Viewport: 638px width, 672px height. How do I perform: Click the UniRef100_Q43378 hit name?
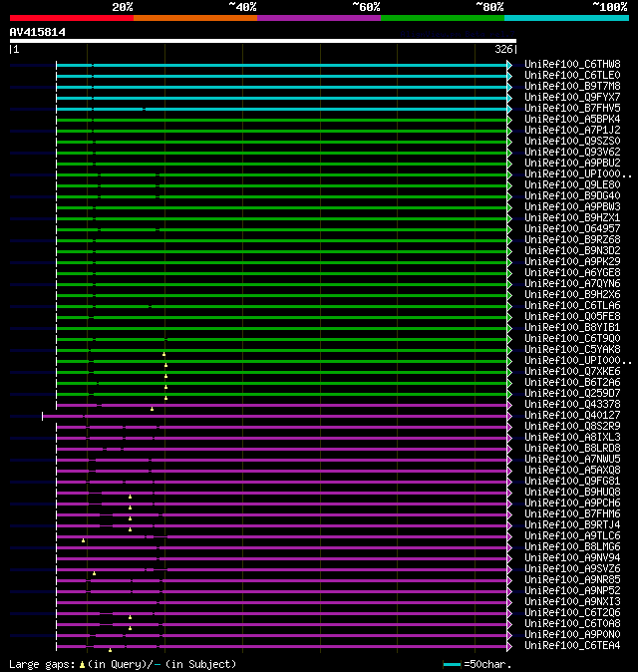[572, 405]
